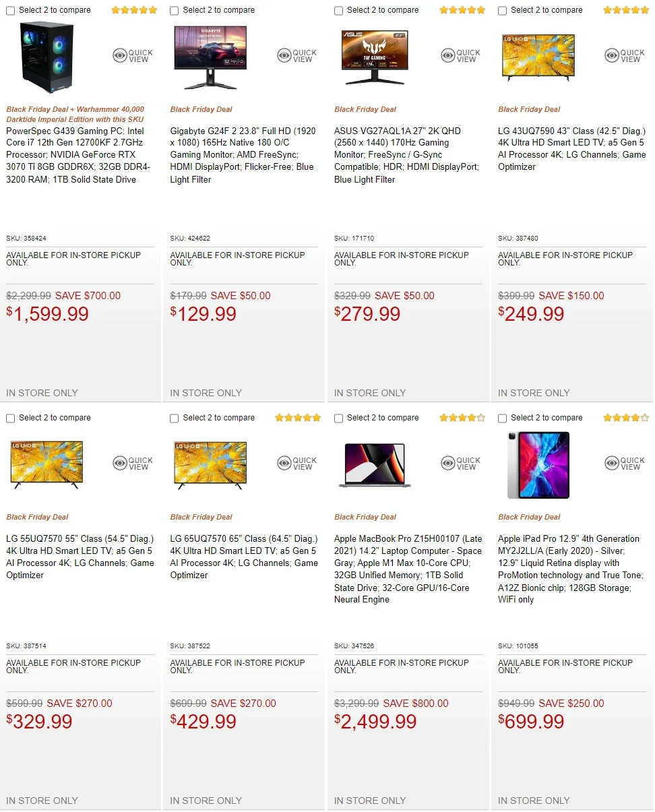655x812 pixels.
Task: Click the PowerSpec gaming PC product image
Action: (x=46, y=57)
